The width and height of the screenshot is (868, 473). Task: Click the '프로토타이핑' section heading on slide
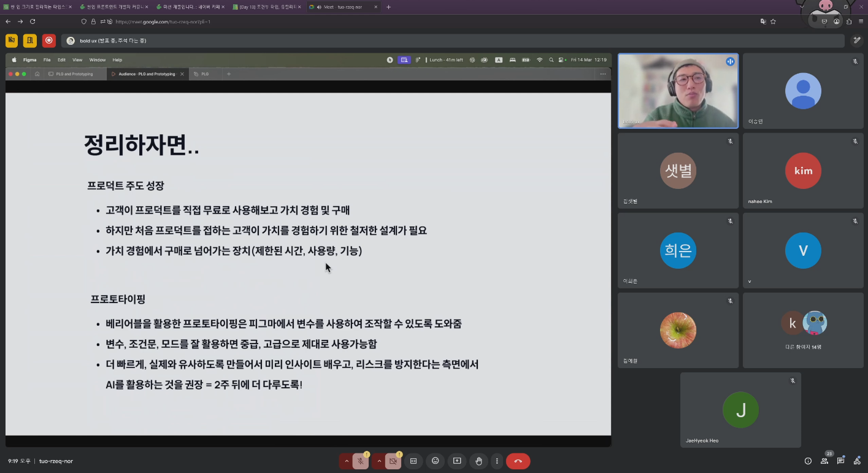point(118,299)
